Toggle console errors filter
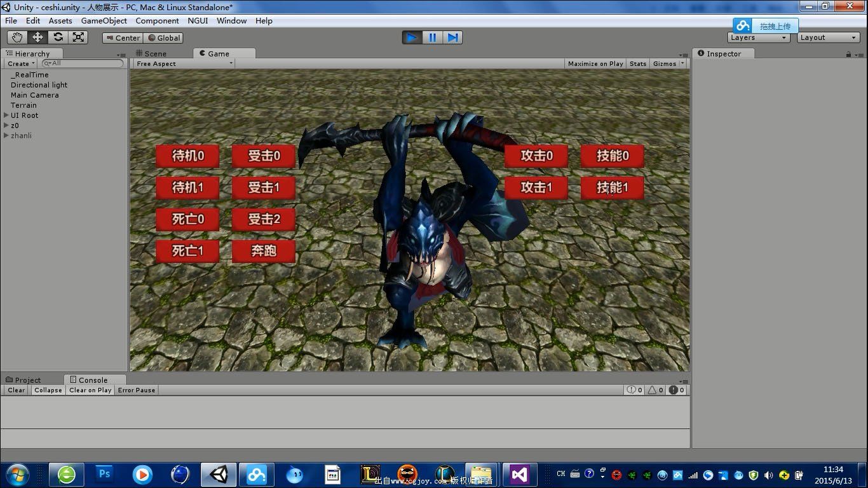Viewport: 868px width, 488px height. (676, 390)
